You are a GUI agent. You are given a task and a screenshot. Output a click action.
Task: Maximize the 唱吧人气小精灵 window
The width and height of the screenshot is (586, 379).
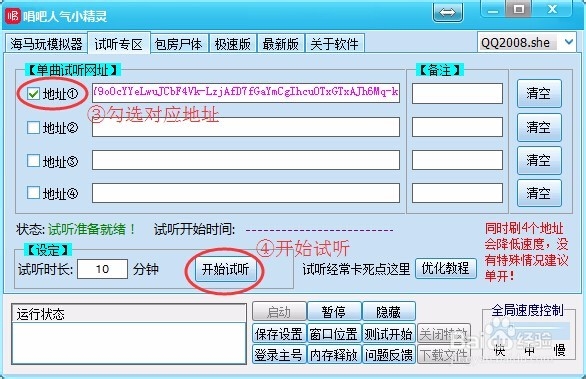[518, 9]
